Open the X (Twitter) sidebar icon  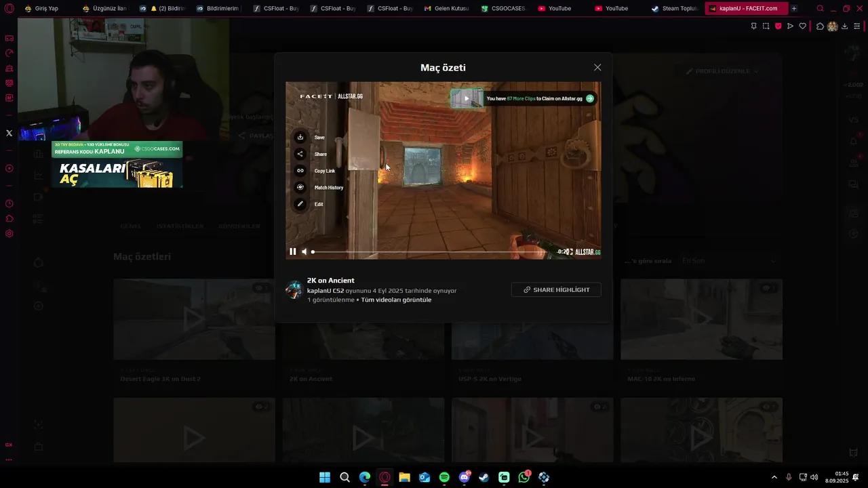pyautogui.click(x=9, y=133)
